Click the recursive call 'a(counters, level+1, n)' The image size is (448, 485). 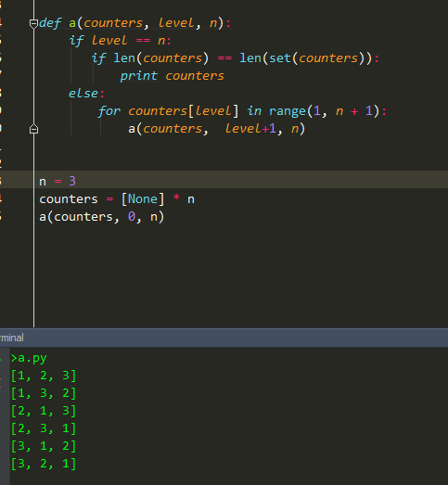click(217, 129)
